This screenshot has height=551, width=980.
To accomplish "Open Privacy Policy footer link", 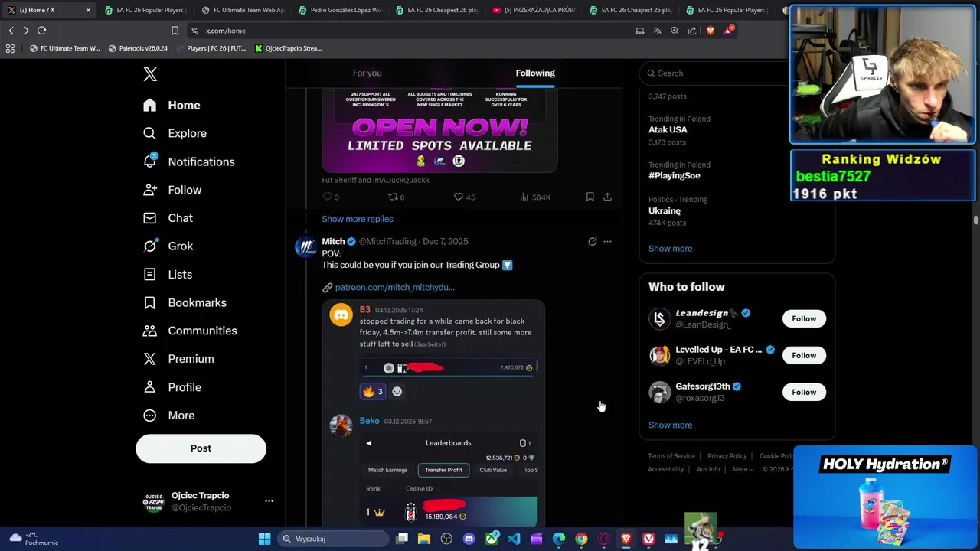I will tap(727, 456).
